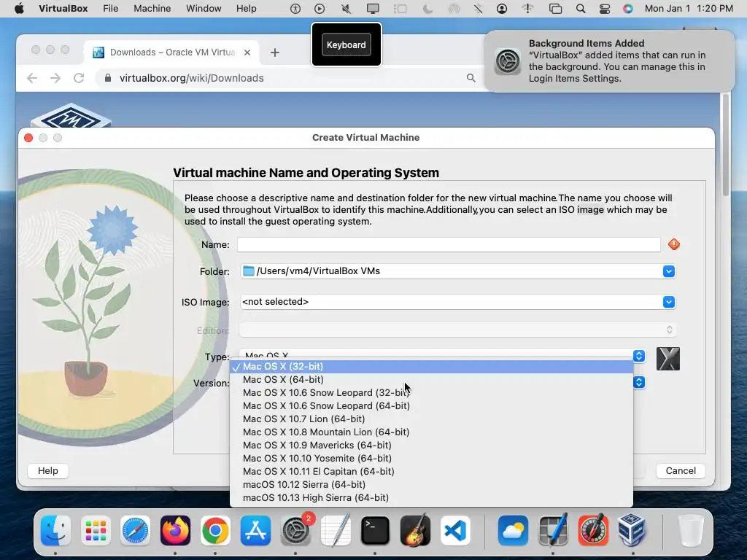Go back in the browser

tap(32, 78)
